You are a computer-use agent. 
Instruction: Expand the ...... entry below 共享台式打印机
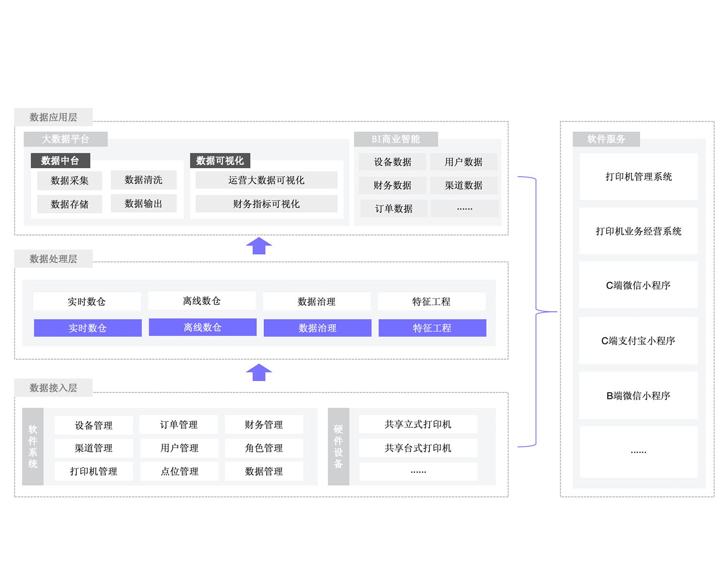[x=418, y=471]
